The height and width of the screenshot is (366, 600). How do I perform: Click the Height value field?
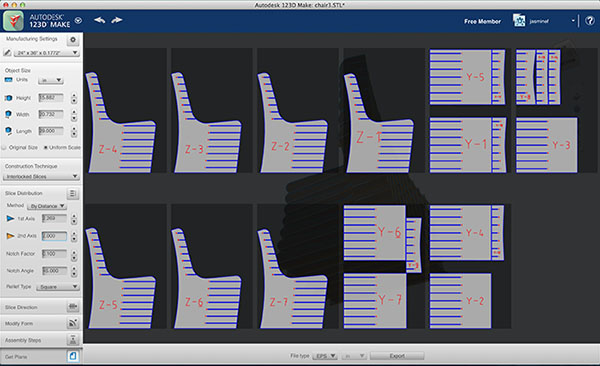point(51,98)
